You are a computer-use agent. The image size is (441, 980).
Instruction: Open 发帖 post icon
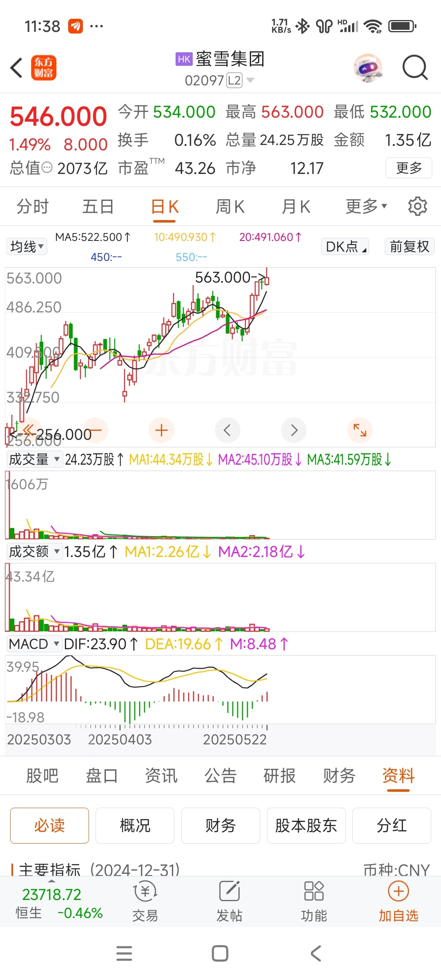click(x=229, y=902)
